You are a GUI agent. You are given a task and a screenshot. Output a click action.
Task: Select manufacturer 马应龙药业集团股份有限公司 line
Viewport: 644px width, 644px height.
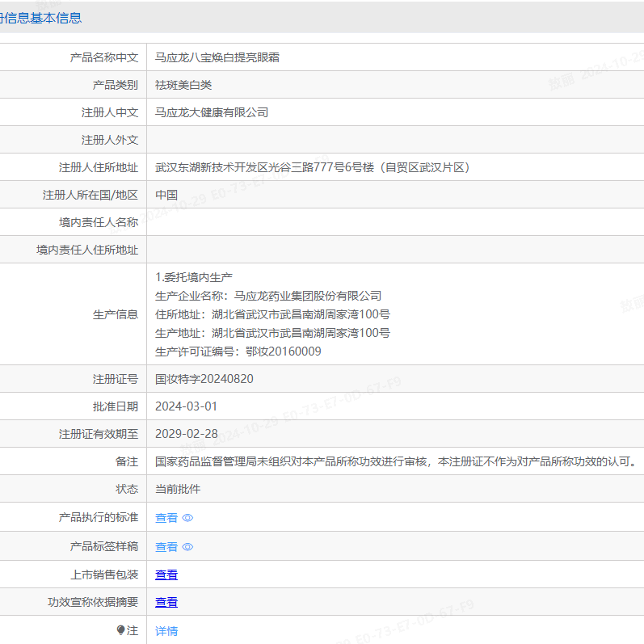click(268, 296)
